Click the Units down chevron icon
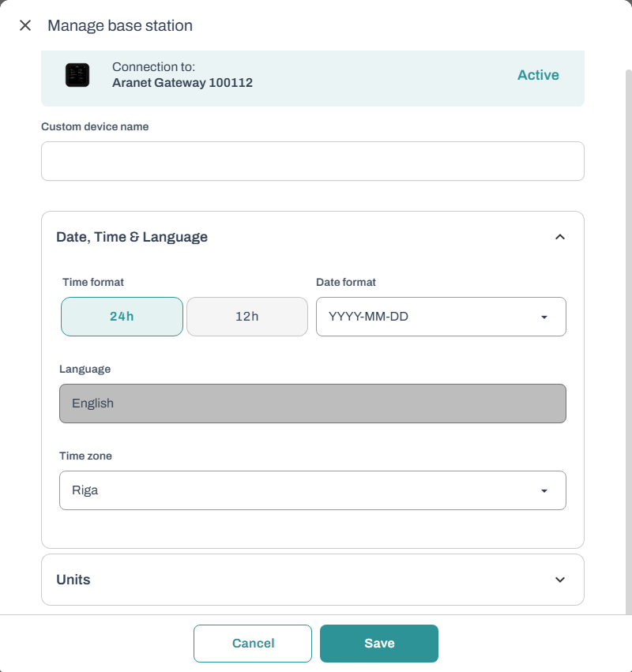 pyautogui.click(x=559, y=580)
